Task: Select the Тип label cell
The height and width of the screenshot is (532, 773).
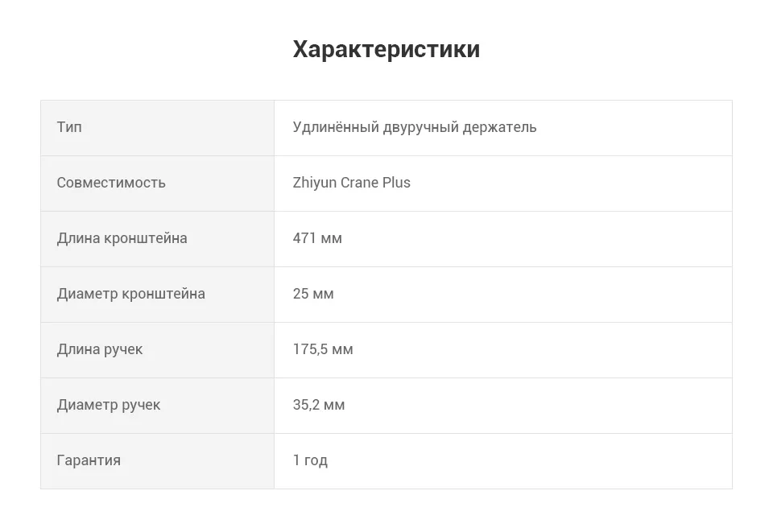Action: point(157,128)
